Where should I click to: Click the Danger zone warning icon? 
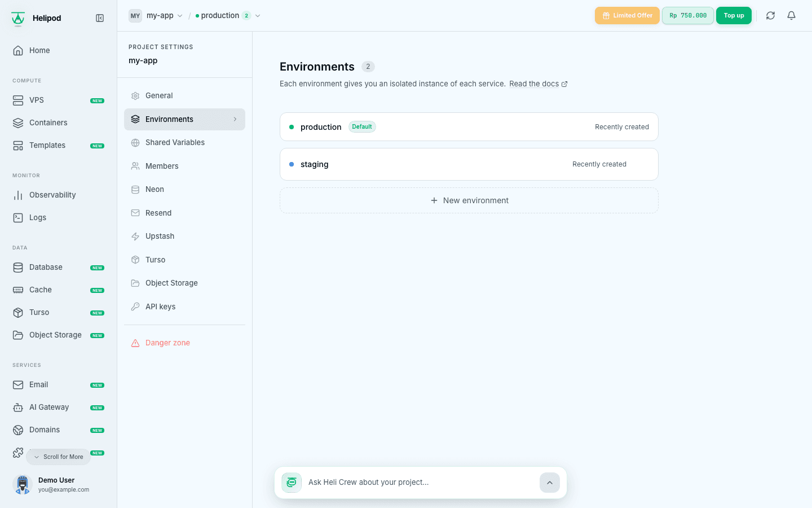pos(135,343)
